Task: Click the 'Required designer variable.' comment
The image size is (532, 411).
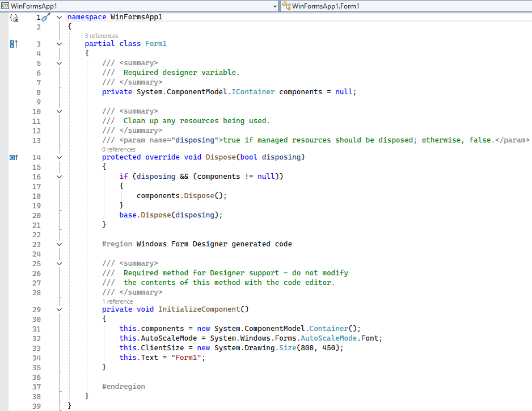Action: (181, 72)
